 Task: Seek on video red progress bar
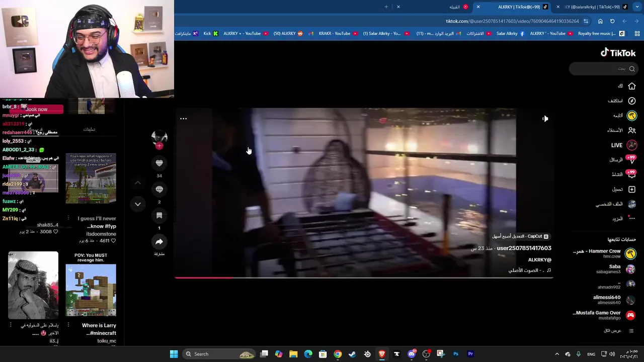(x=364, y=277)
